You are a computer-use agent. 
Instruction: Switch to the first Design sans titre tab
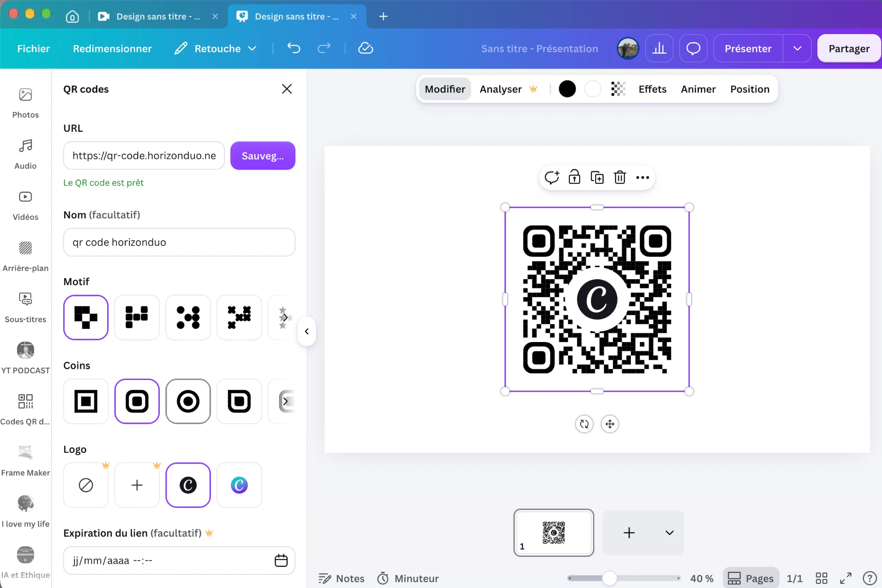[x=158, y=16]
